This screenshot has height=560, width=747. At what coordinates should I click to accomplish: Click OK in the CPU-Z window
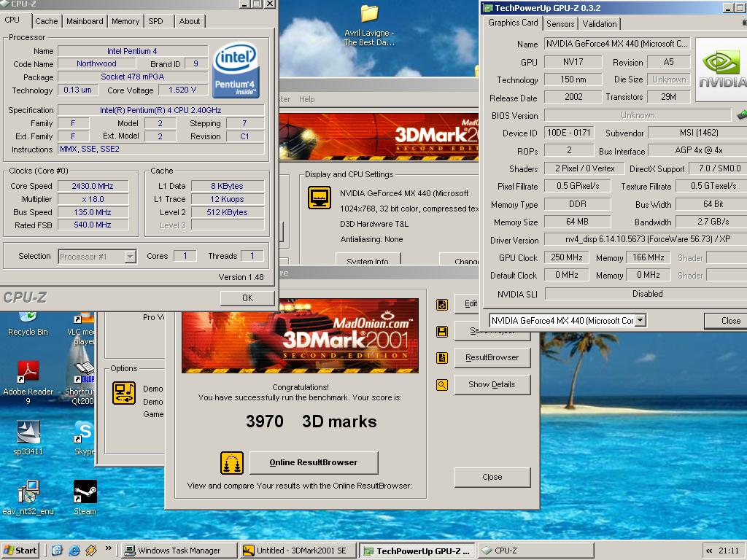(x=247, y=297)
